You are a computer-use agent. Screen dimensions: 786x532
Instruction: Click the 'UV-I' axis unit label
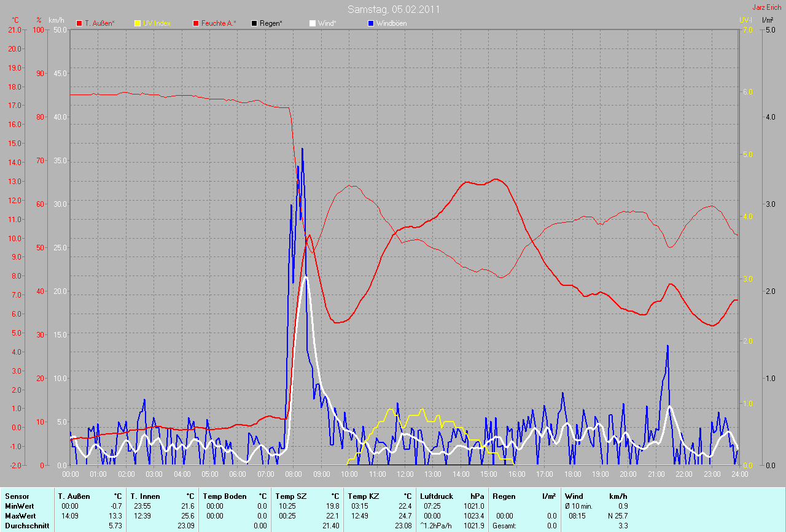[745, 20]
